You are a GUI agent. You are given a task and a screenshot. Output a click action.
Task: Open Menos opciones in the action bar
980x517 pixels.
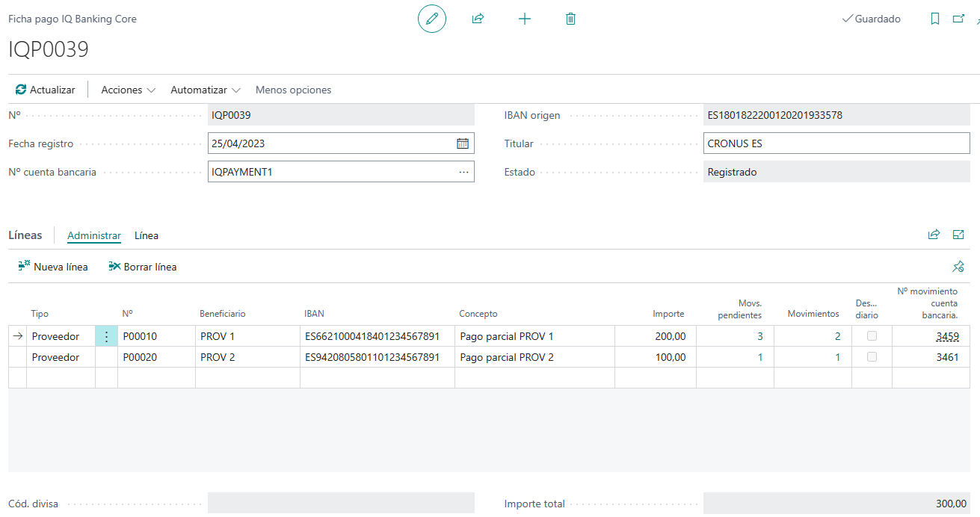[293, 89]
